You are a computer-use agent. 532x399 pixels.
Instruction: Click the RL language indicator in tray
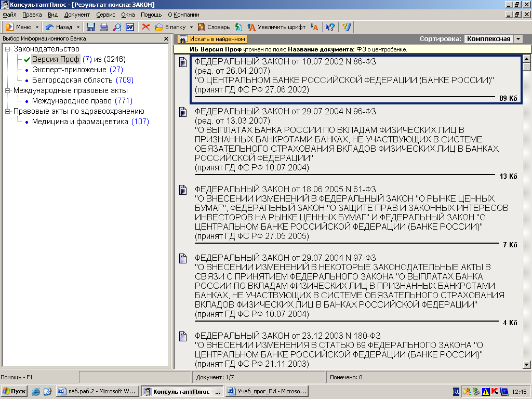click(x=456, y=392)
